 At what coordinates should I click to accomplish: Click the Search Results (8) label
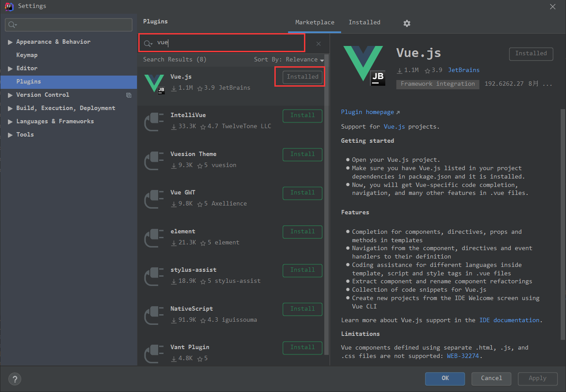pyautogui.click(x=175, y=60)
